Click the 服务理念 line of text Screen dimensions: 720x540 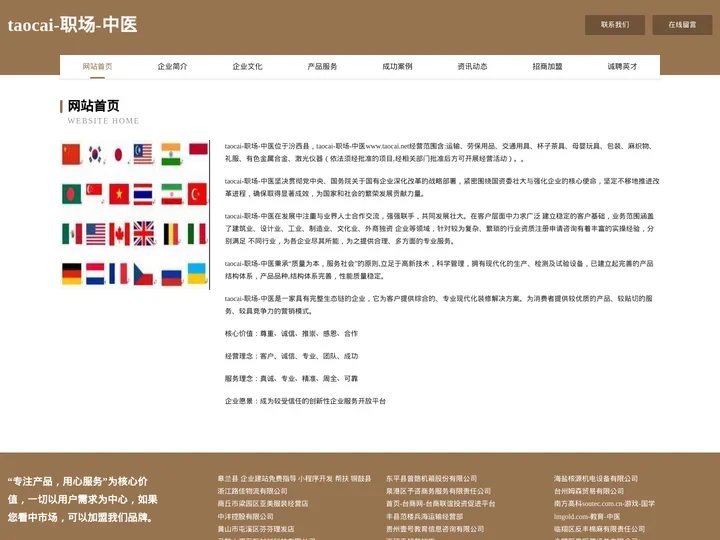coord(291,378)
